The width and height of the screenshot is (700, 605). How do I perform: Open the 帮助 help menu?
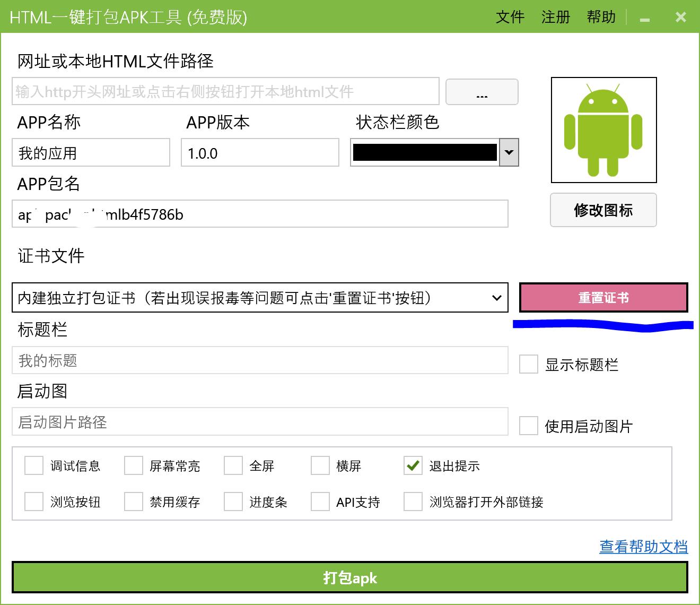[x=601, y=18]
